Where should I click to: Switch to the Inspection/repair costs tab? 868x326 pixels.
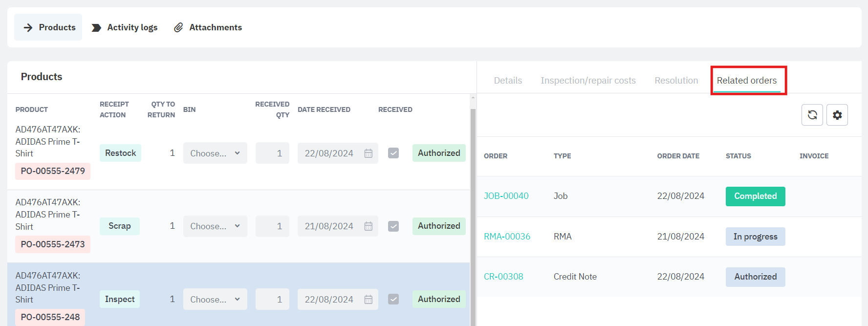(x=588, y=81)
